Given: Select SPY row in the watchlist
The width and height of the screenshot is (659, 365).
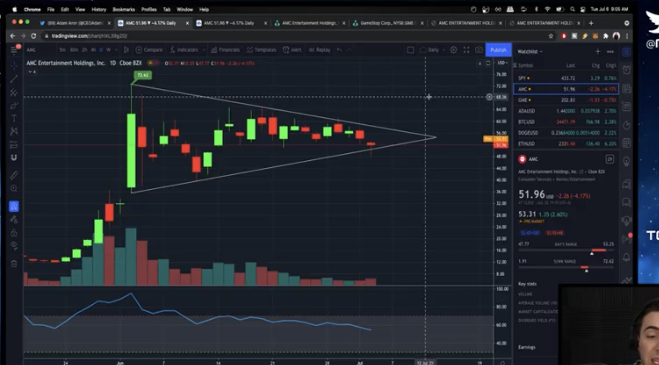Looking at the screenshot, I should [566, 78].
